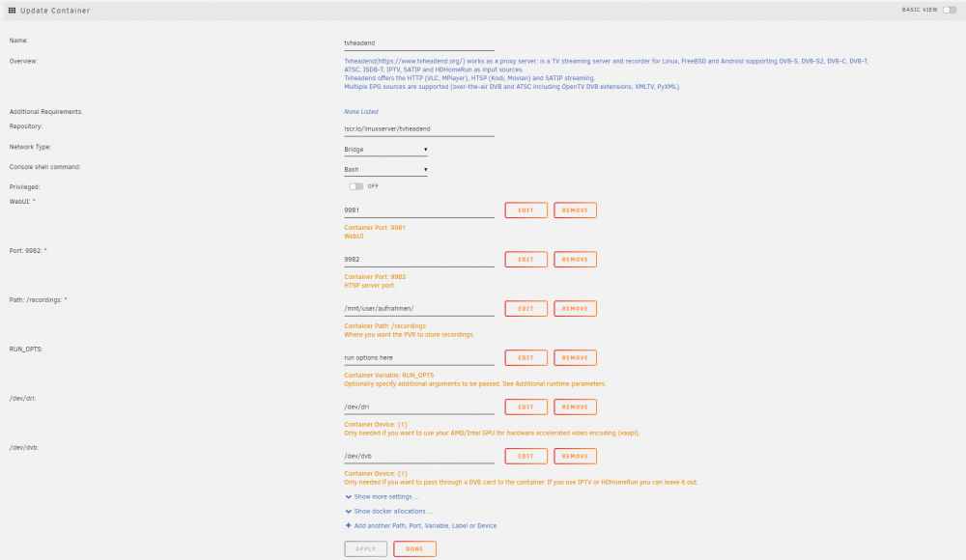The width and height of the screenshot is (966, 560).
Task: Expand Show more settings
Action: point(386,496)
